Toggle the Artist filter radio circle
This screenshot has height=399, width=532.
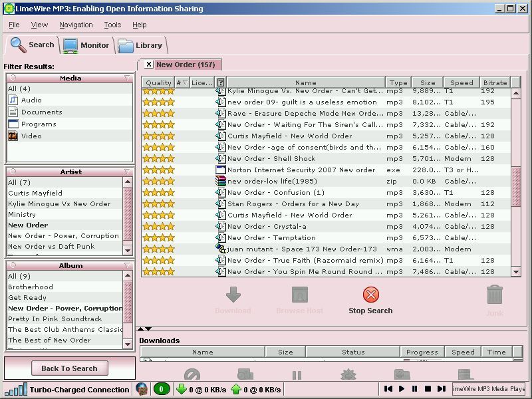13,172
